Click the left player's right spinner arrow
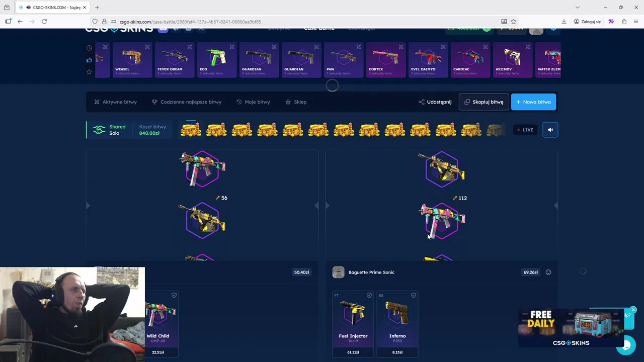The image size is (644, 362). [316, 205]
